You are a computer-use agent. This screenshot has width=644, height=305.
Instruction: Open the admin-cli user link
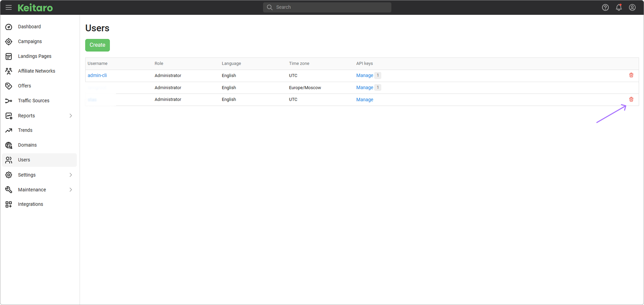(x=97, y=76)
